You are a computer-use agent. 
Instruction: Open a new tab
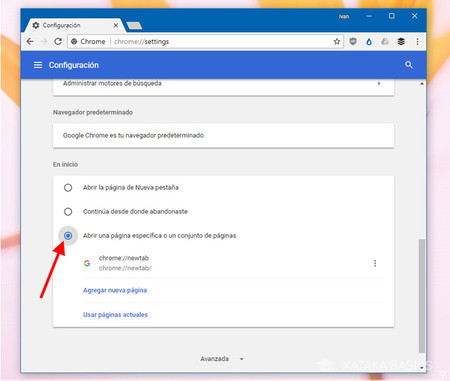tap(134, 26)
